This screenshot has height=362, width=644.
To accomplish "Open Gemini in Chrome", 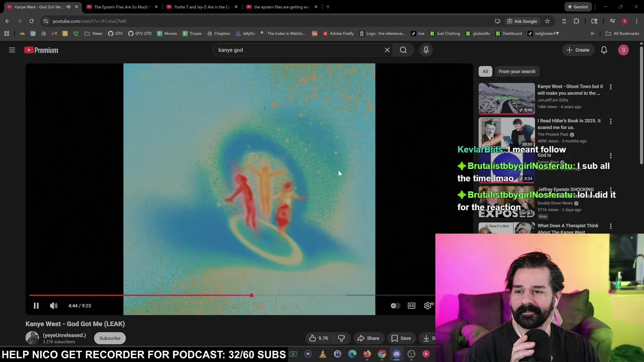I will click(x=578, y=7).
